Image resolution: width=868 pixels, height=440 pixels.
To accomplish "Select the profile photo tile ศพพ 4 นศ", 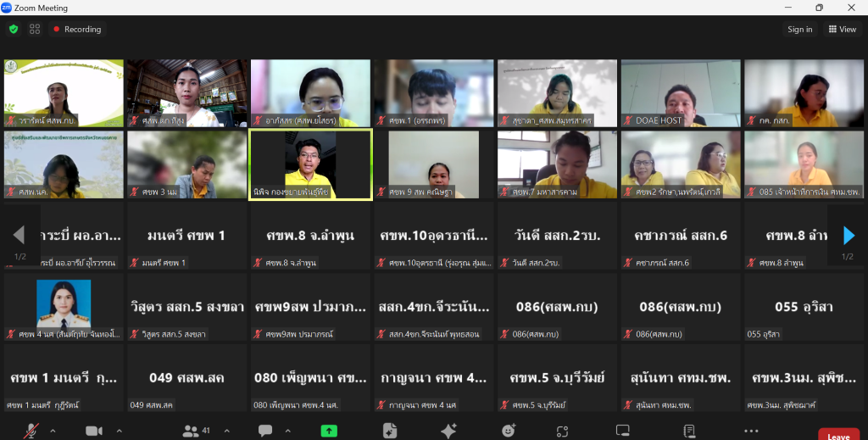I will click(x=64, y=307).
